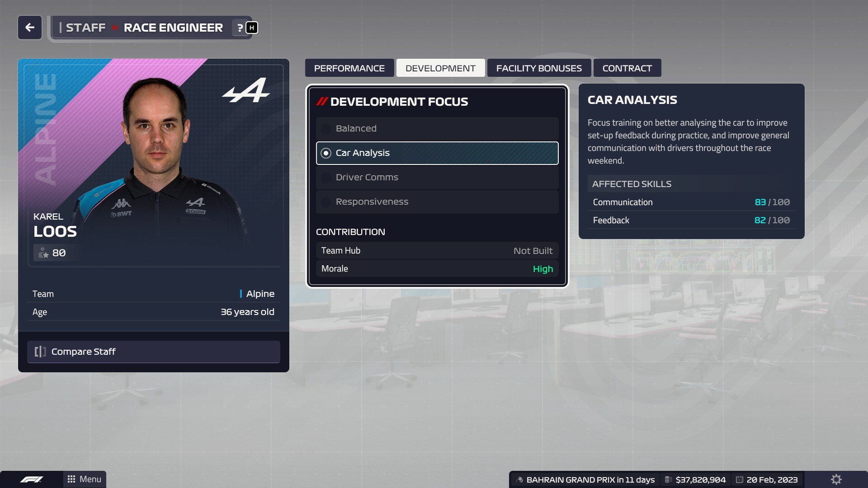This screenshot has height=488, width=868.
Task: Click the back arrow button
Action: point(30,28)
